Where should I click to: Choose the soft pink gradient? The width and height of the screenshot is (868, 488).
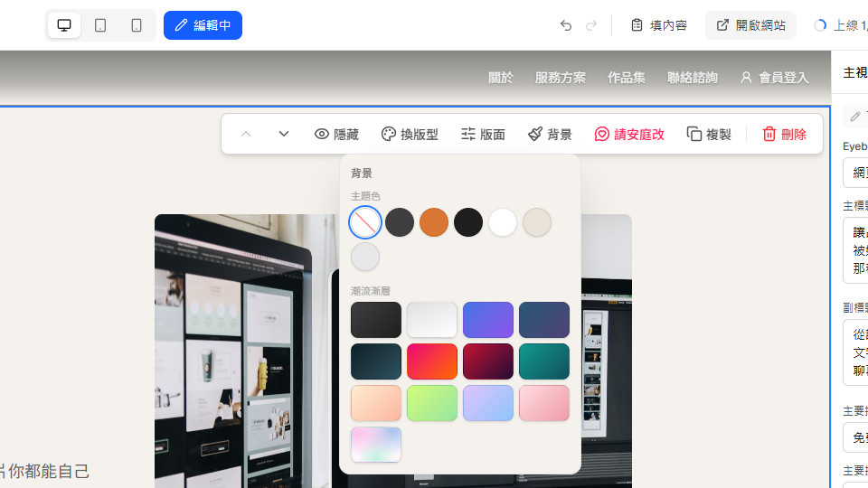coord(544,403)
